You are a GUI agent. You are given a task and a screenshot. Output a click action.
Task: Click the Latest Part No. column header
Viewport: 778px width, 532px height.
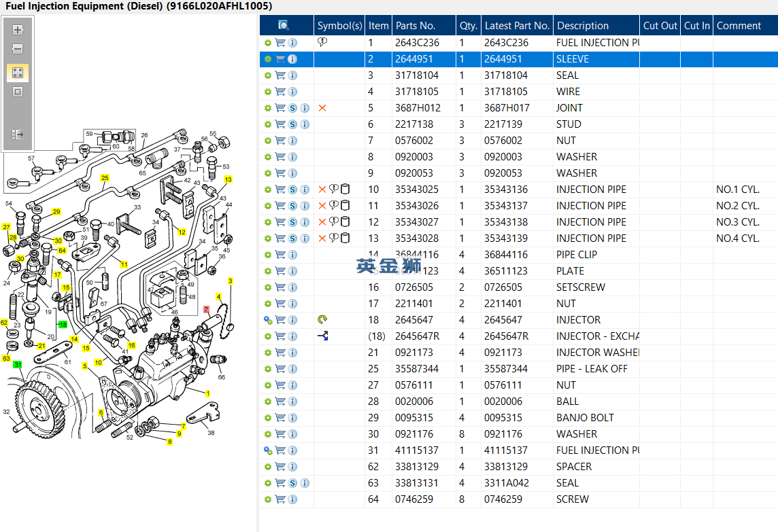517,25
